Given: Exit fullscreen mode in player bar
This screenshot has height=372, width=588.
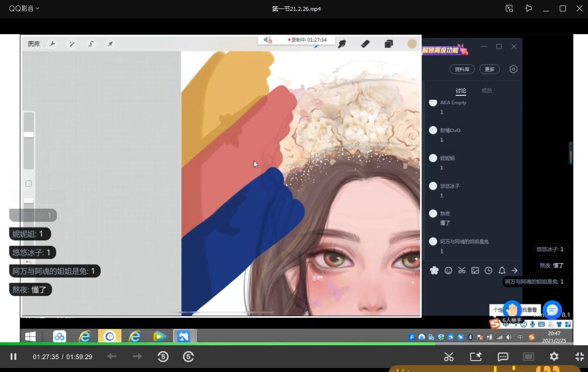Looking at the screenshot, I should [x=579, y=357].
